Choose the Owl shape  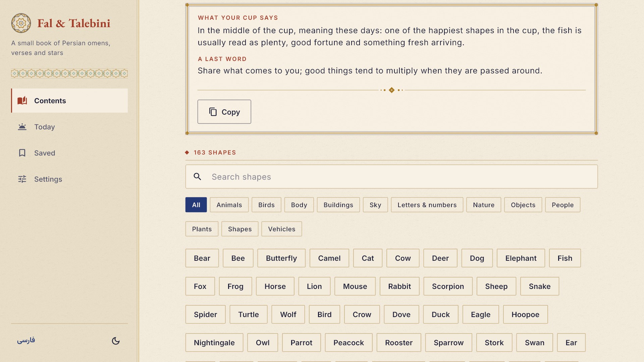pyautogui.click(x=263, y=343)
